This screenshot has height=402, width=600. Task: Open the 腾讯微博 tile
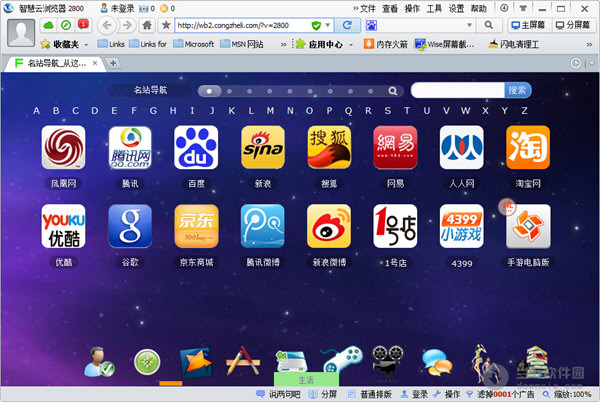[263, 226]
